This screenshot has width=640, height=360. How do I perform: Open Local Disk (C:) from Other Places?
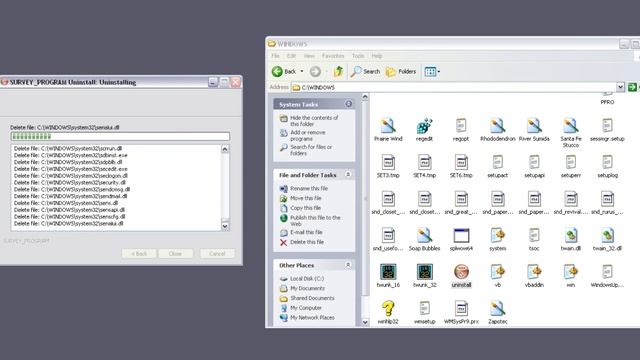coord(302,278)
